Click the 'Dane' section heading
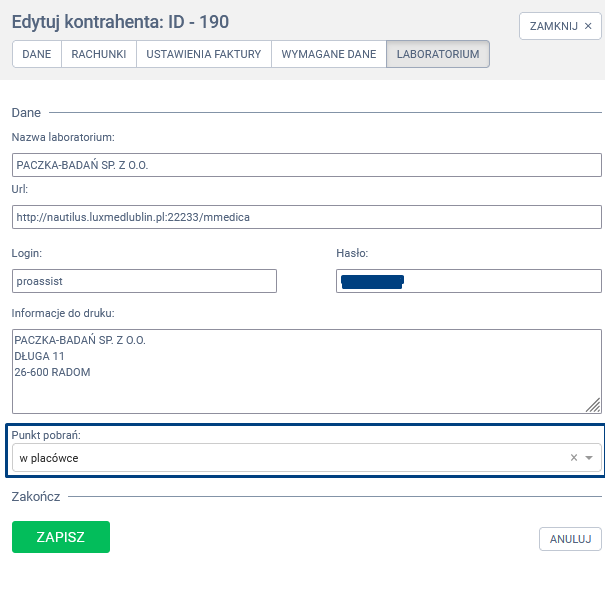 coord(26,113)
